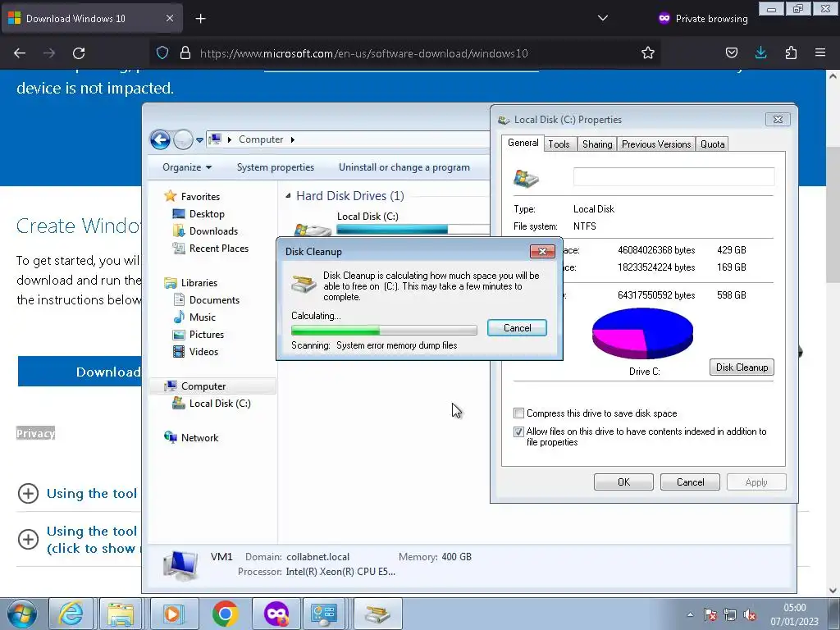This screenshot has width=840, height=630.
Task: Click the blue Download button on webpage
Action: tap(80, 372)
